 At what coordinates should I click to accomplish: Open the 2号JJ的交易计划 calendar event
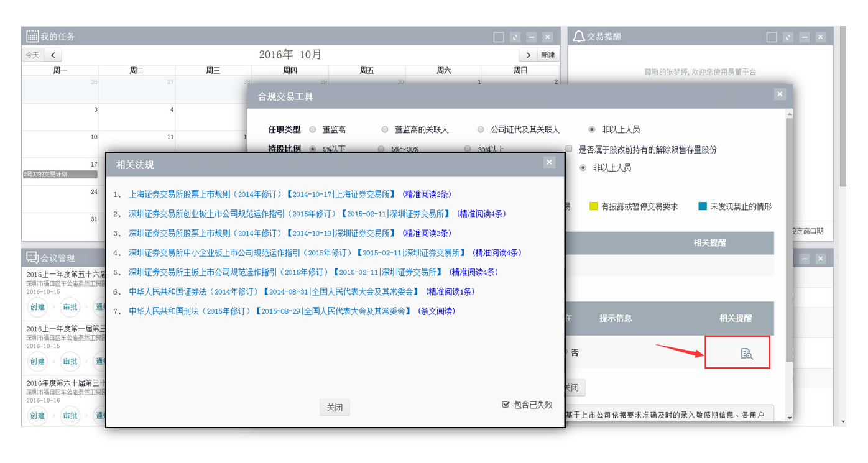click(60, 175)
